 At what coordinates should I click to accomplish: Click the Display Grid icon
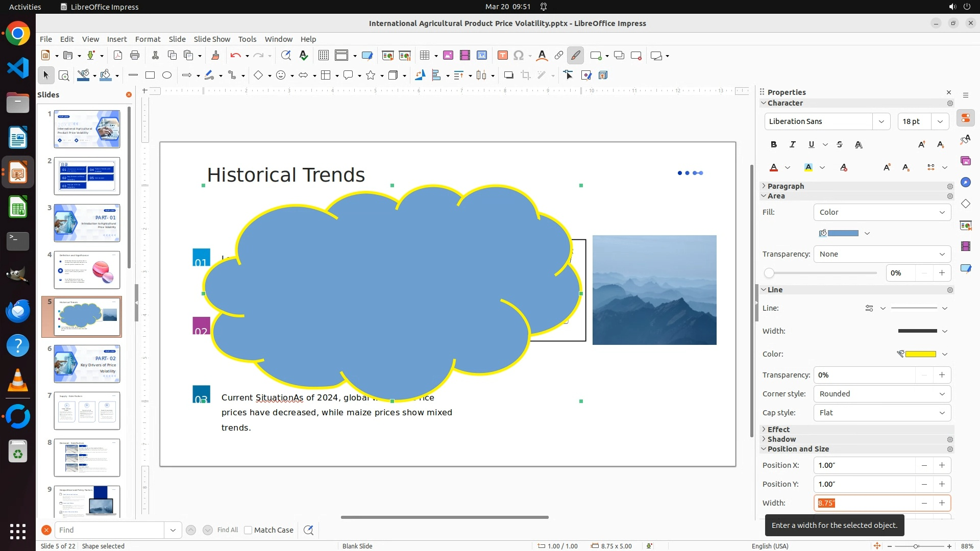pos(323,56)
